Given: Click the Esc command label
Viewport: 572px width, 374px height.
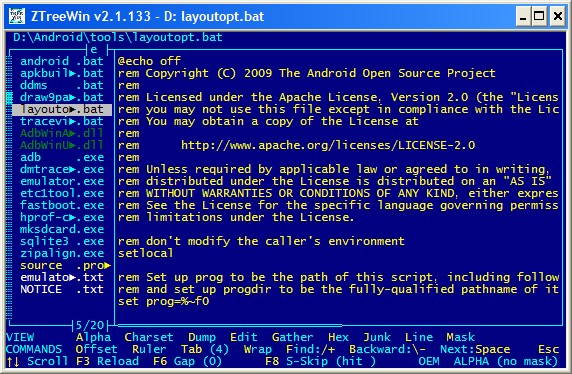Looking at the screenshot, I should (548, 349).
